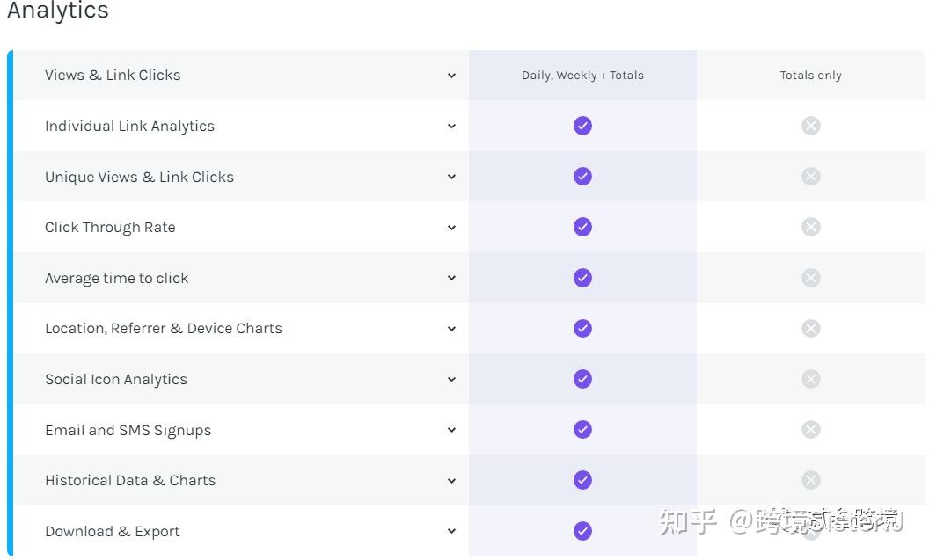The width and height of the screenshot is (929, 560).
Task: Expand the Views & Link Clicks chevron
Action: coord(451,76)
